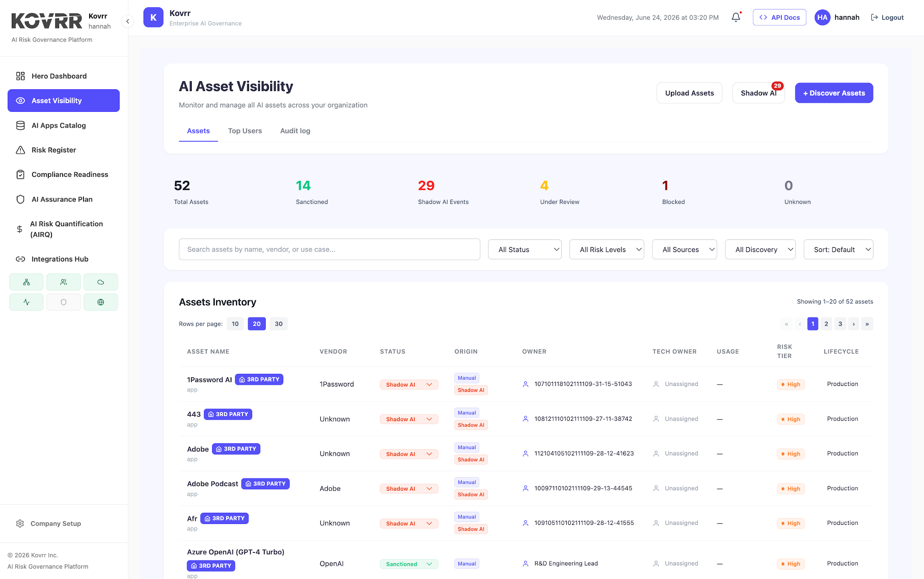Open the All Risk Levels dropdown
Image resolution: width=924 pixels, height=579 pixels.
(607, 249)
